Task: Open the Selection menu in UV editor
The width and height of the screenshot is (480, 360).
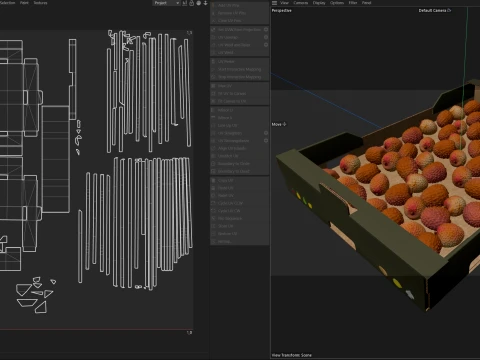Action: click(7, 3)
